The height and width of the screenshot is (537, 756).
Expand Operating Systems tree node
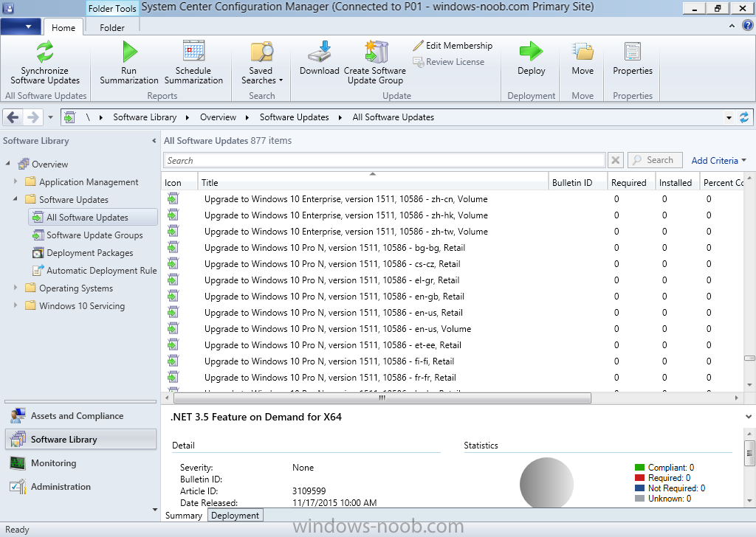(x=16, y=288)
